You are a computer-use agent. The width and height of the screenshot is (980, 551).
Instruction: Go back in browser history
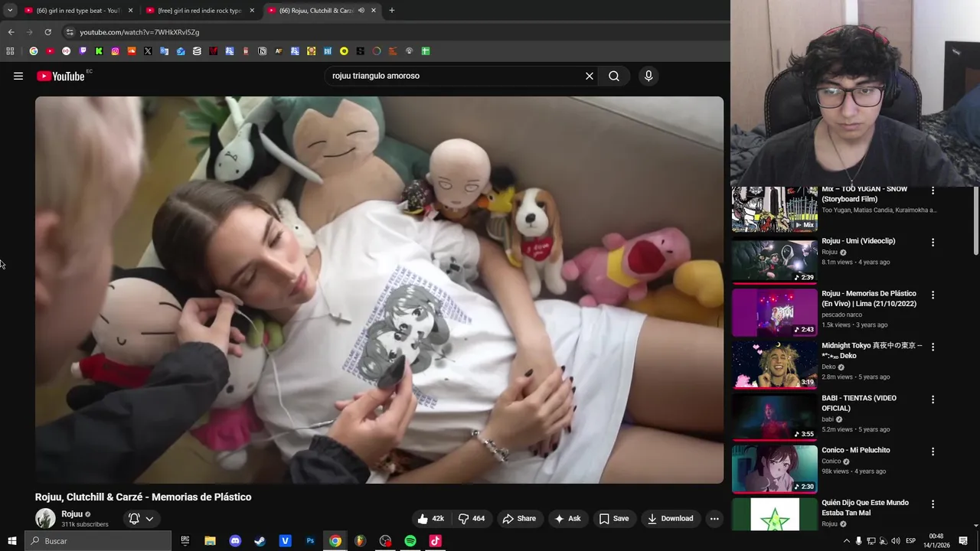[x=11, y=32]
